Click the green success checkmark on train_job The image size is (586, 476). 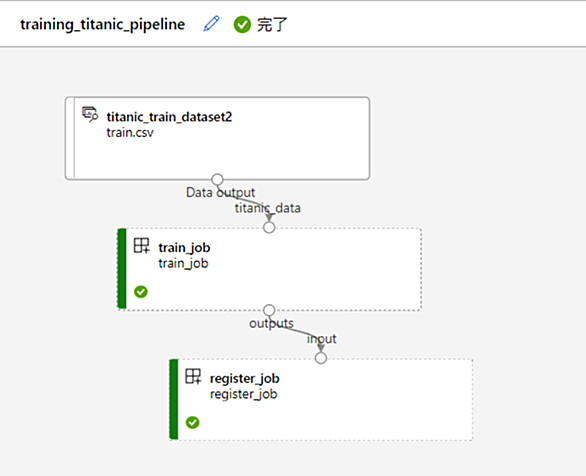coord(141,291)
